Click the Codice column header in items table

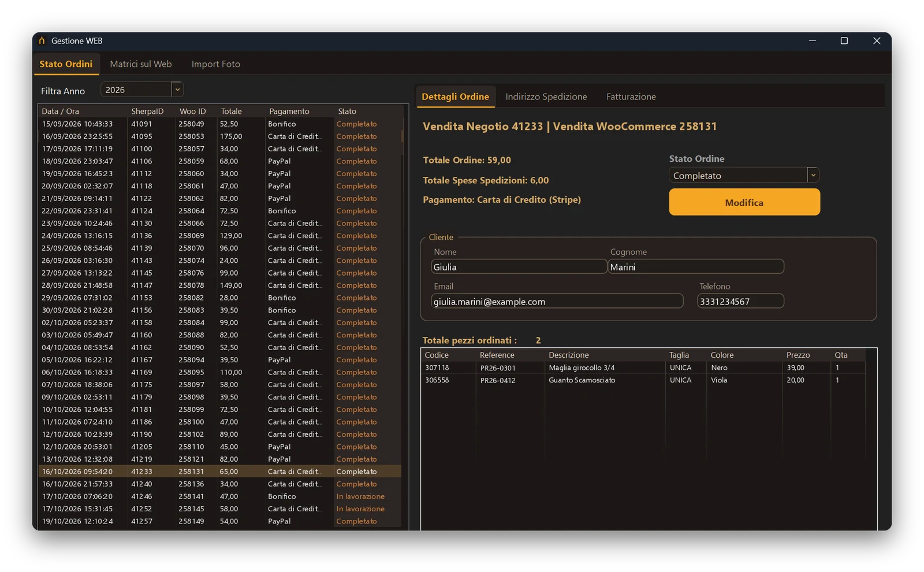pos(449,355)
